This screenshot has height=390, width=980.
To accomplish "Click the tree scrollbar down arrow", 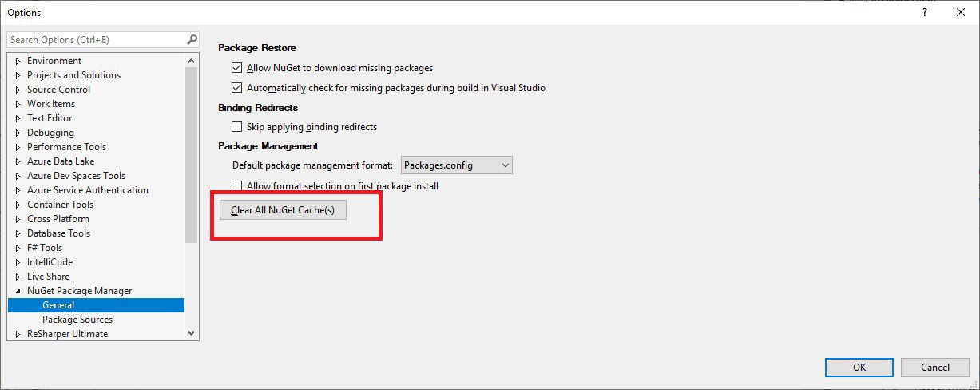I will click(x=192, y=333).
